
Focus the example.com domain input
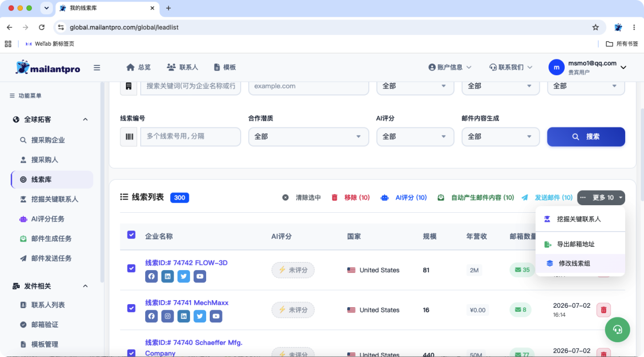coord(309,86)
